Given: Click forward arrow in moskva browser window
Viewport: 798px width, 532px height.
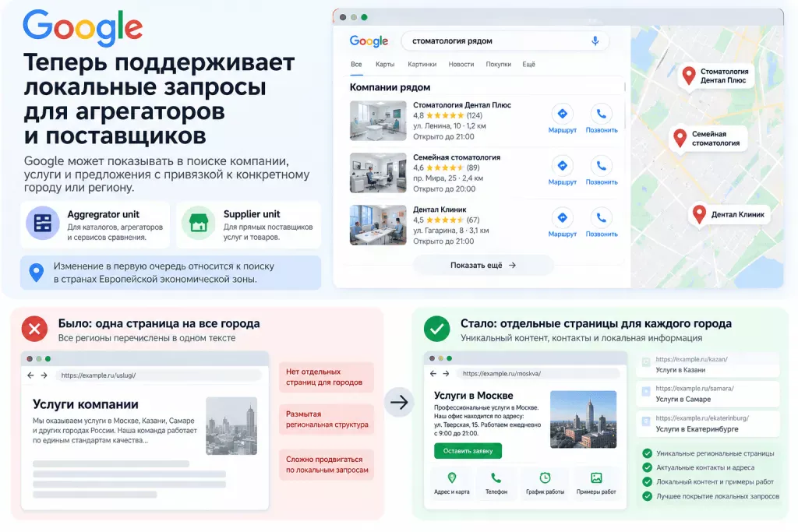Looking at the screenshot, I should coord(447,373).
